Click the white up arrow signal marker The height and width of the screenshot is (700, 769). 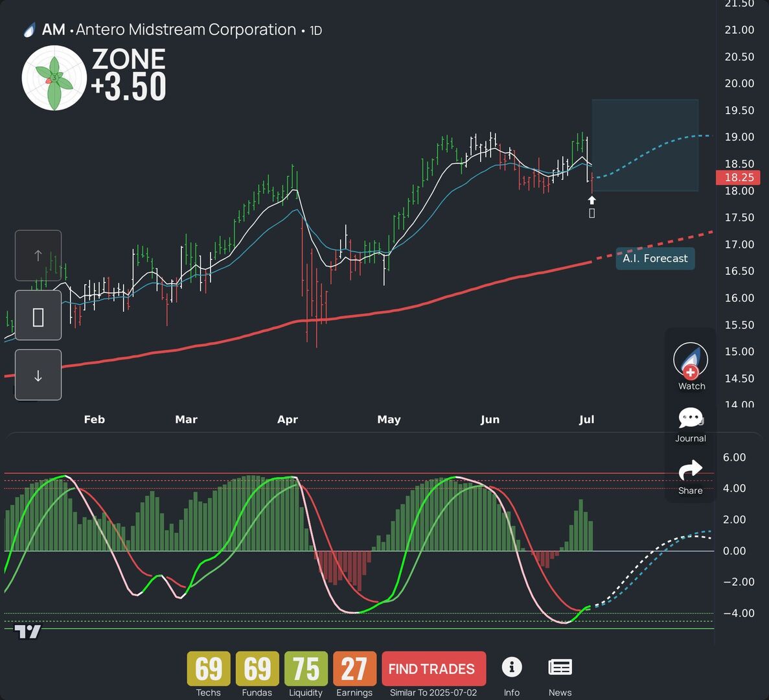592,200
